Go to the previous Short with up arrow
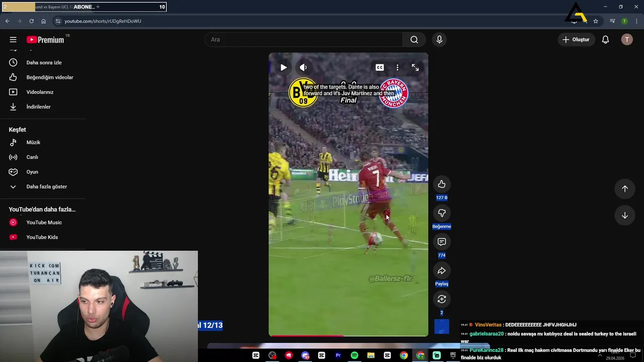This screenshot has height=362, width=644. [x=625, y=189]
